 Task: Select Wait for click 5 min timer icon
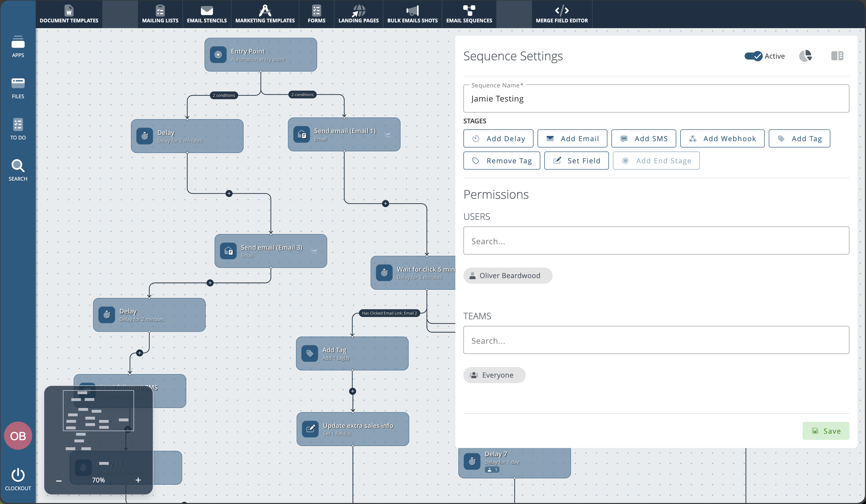click(384, 273)
